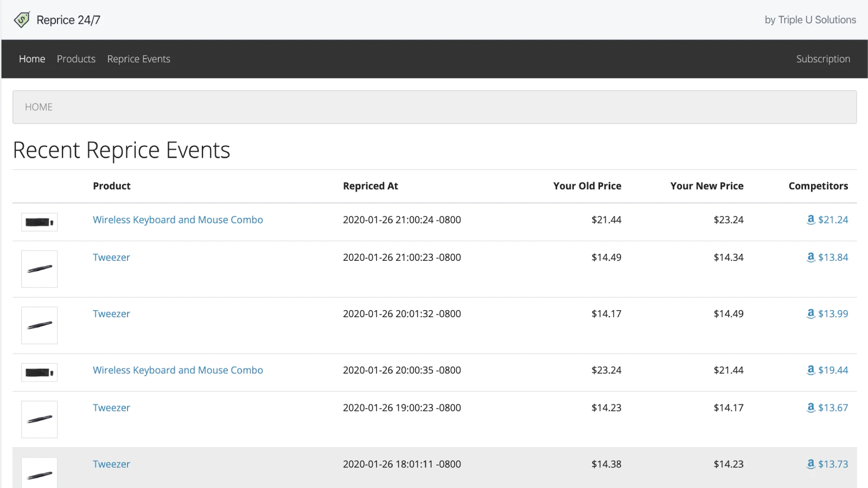Open Tweezer link repriced at 21:00:23
The width and height of the screenshot is (868, 488).
click(x=111, y=258)
